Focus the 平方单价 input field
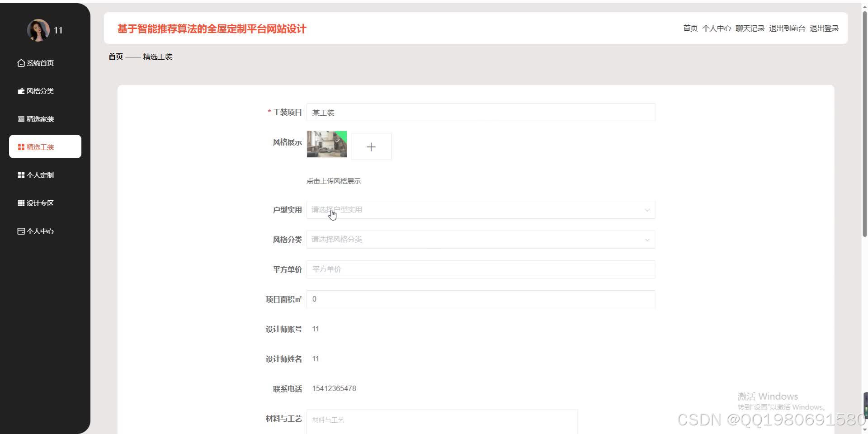868x434 pixels. 481,269
